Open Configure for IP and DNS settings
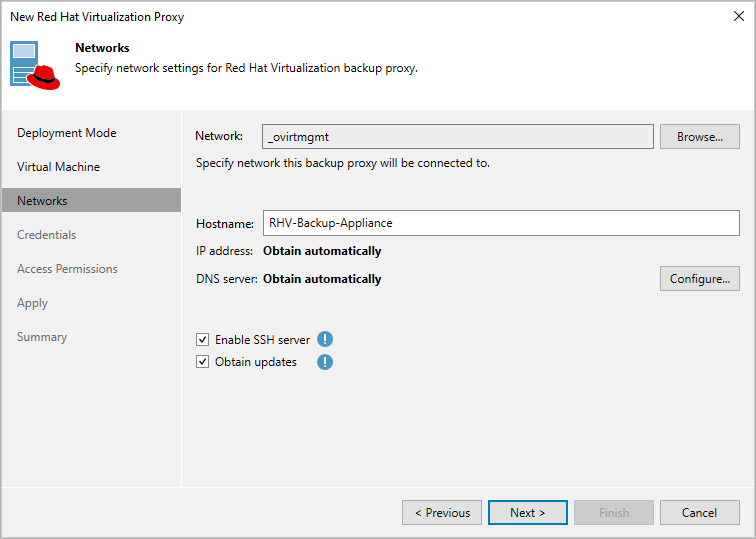The height and width of the screenshot is (539, 756). tap(700, 279)
